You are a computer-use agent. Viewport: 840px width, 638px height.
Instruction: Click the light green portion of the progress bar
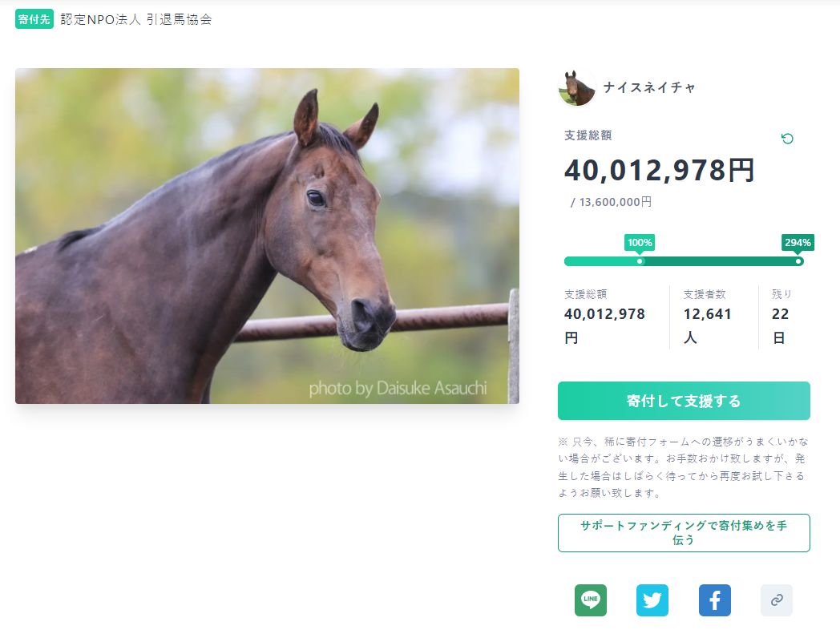coord(602,261)
